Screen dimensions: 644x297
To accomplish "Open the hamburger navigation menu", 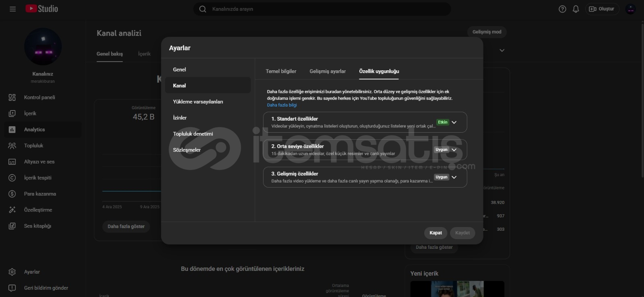I will (x=12, y=9).
